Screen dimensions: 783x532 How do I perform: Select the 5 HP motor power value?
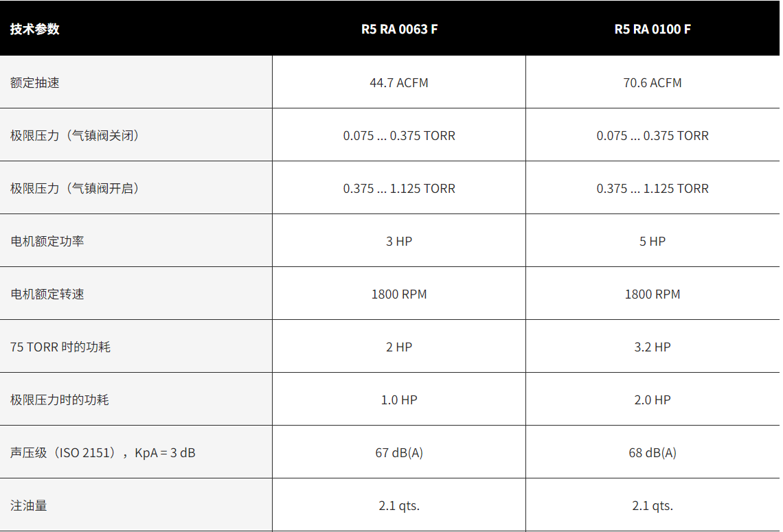click(x=652, y=241)
